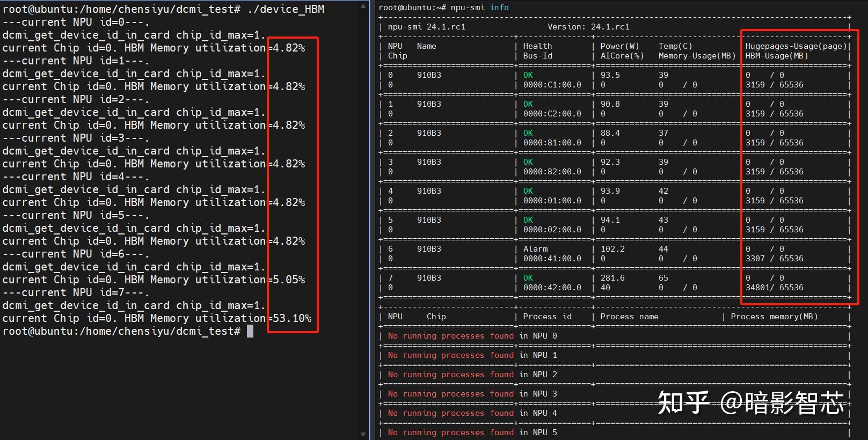The image size is (868, 440).
Task: Click 'No running processes found in NPU 3'
Action: click(x=472, y=394)
